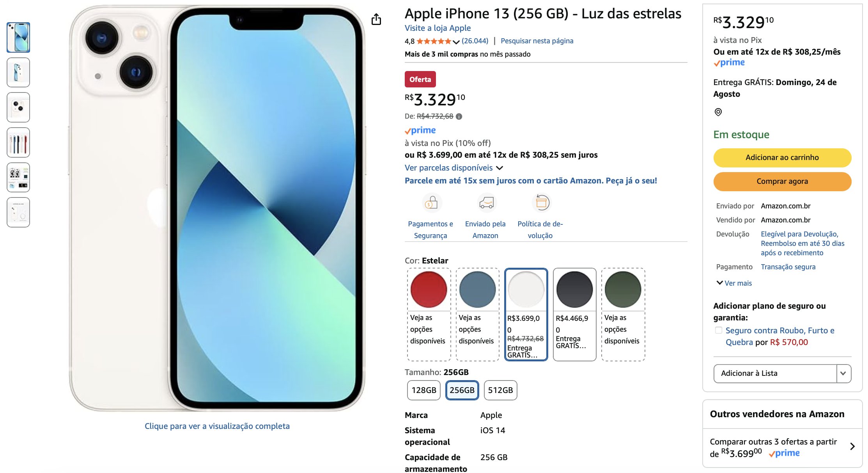868x473 pixels.
Task: Click the Enviado pela Amazon truck icon
Action: click(x=487, y=203)
